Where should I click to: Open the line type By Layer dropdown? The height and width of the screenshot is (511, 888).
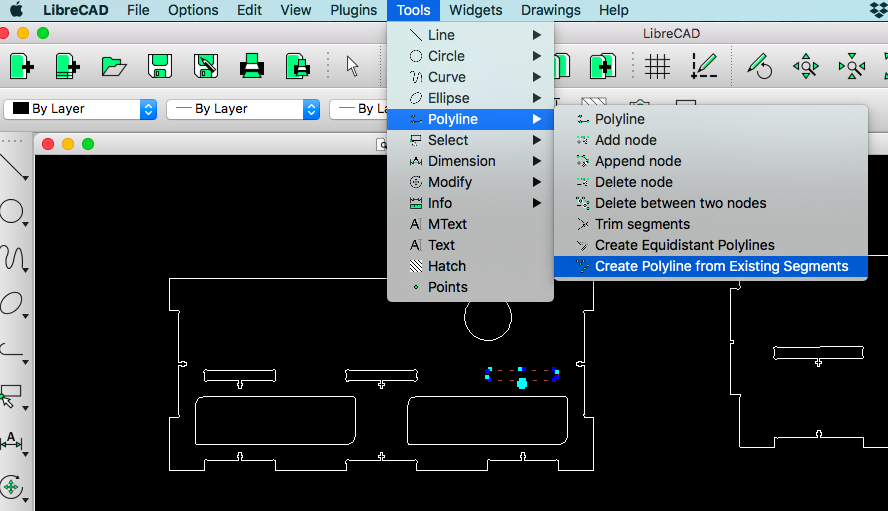[x=359, y=109]
